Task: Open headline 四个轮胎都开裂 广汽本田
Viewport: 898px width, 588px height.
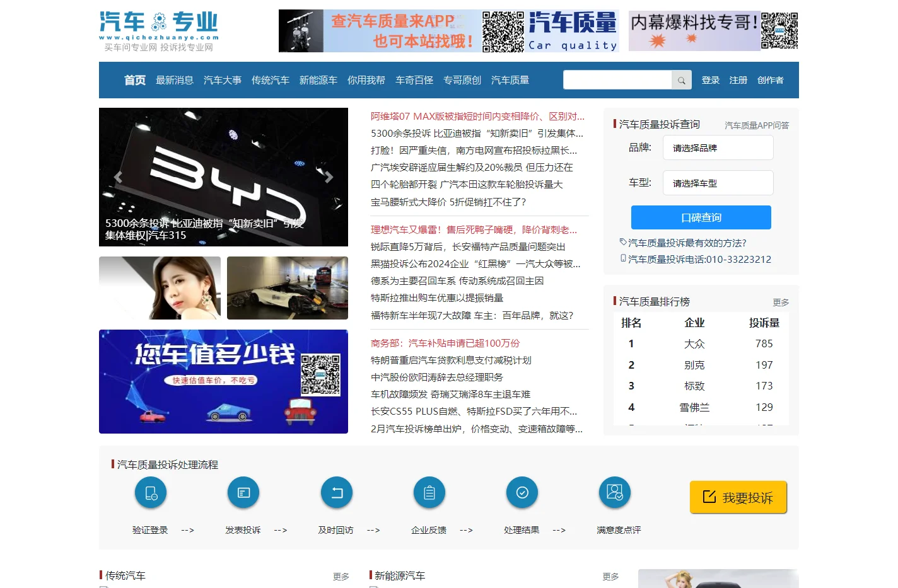Action: (467, 184)
